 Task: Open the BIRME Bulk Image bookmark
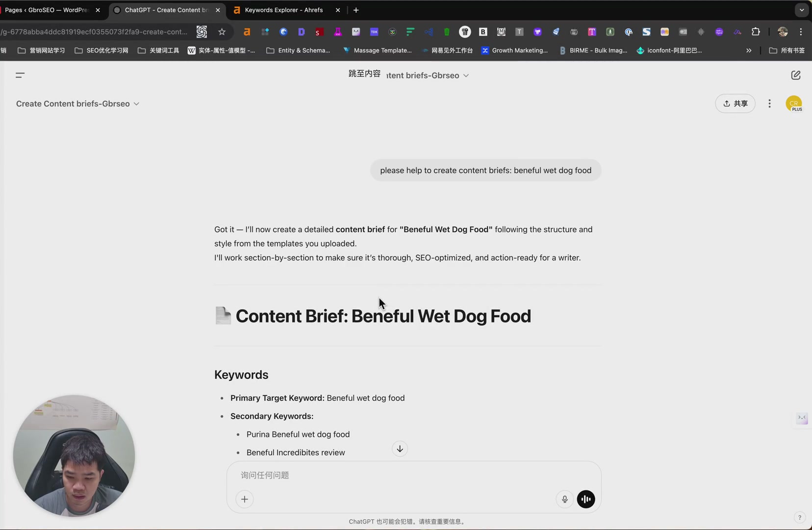pos(593,50)
